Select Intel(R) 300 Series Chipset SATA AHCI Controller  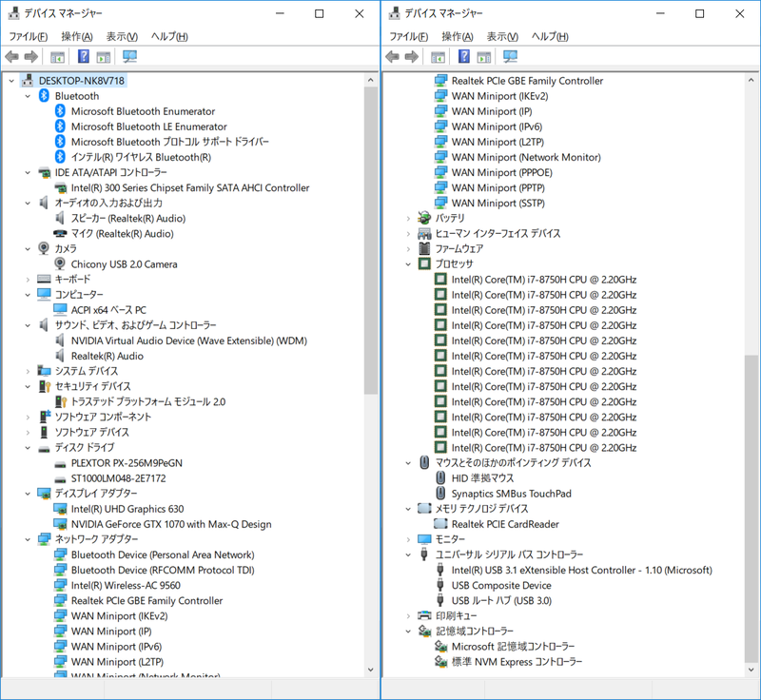[x=190, y=187]
